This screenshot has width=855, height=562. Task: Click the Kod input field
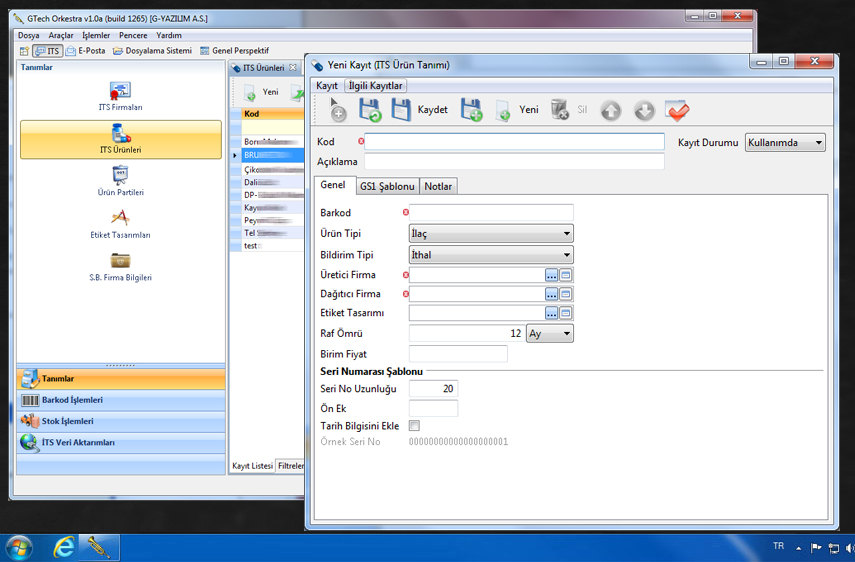(x=514, y=142)
